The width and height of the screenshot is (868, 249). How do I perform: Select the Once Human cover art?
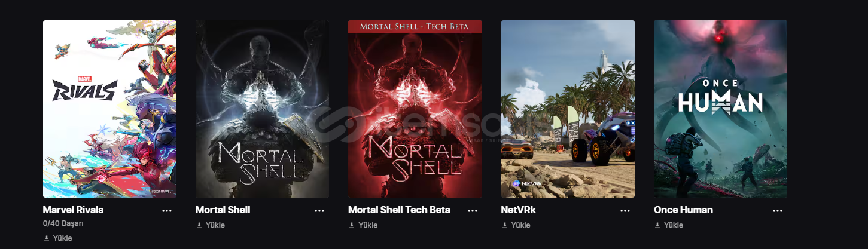[x=720, y=109]
